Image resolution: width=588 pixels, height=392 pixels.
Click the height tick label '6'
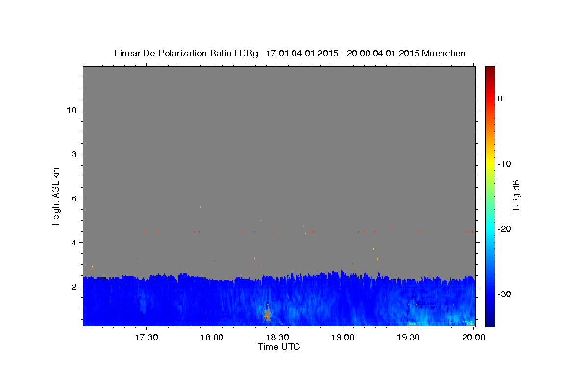pos(73,198)
